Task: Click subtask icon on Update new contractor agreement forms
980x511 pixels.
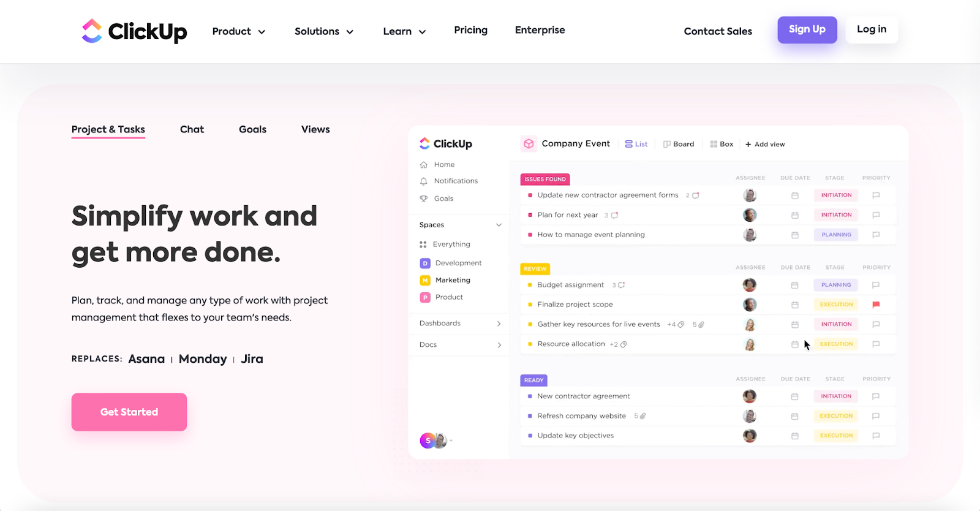Action: (x=696, y=195)
